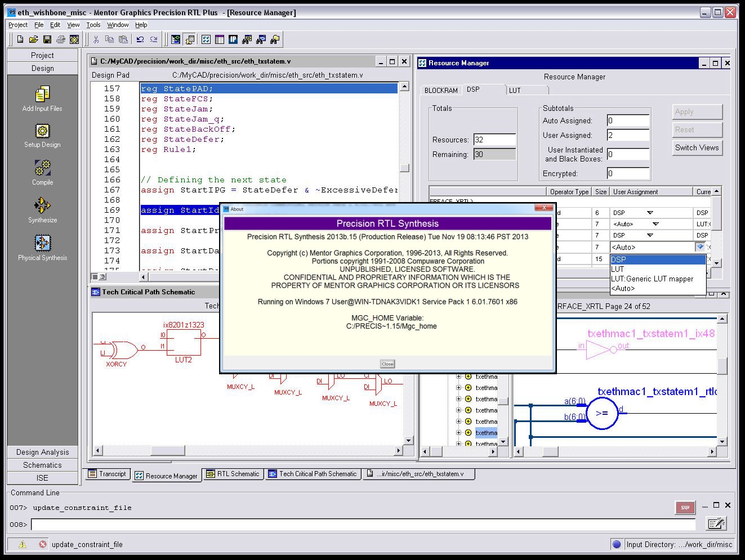This screenshot has height=560, width=745.
Task: Click the Cut scissors toolbar icon
Action: coord(96,39)
